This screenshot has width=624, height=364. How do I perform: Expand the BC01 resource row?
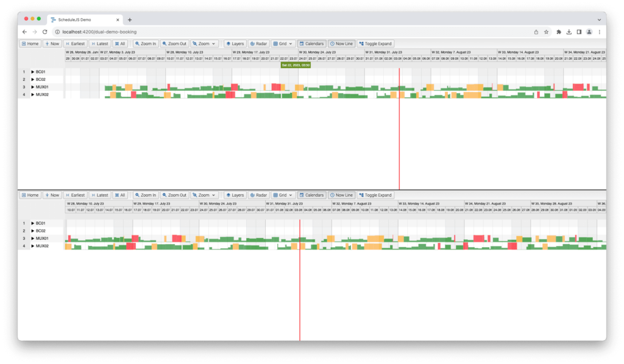tap(33, 71)
